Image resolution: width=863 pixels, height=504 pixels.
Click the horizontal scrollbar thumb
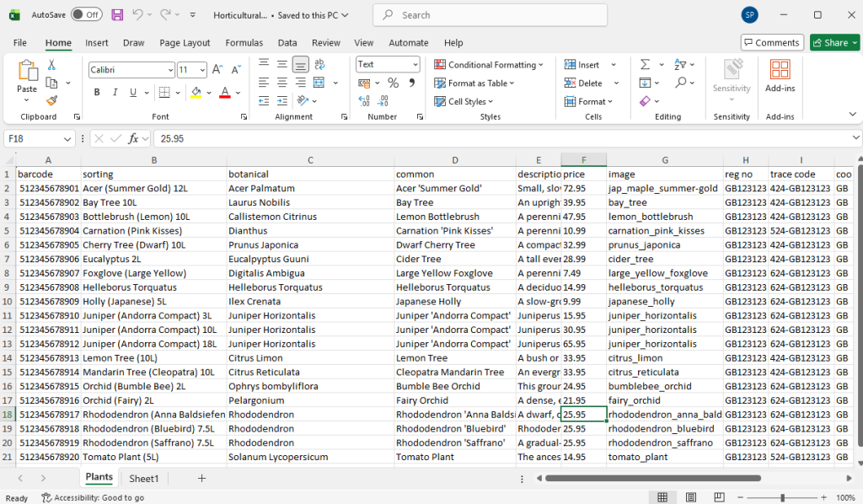(653, 478)
